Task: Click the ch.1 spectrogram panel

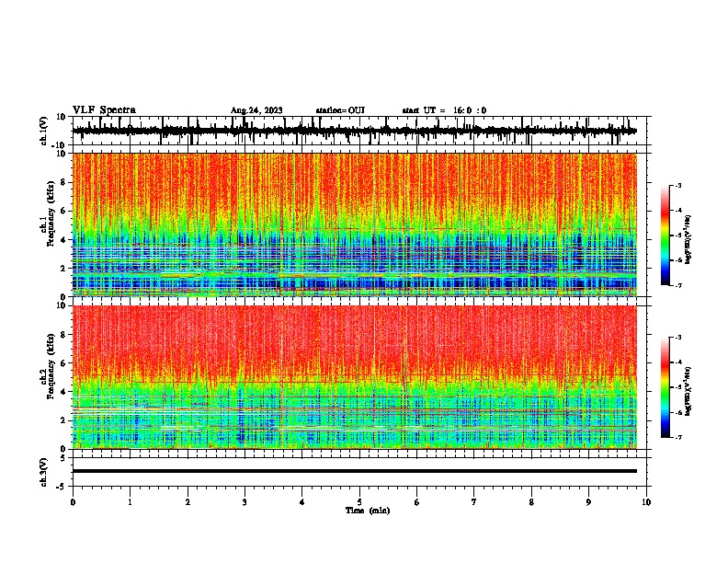Action: click(354, 224)
